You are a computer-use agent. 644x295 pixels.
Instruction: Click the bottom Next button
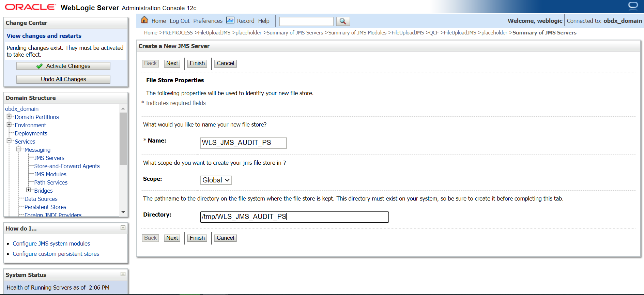(172, 238)
